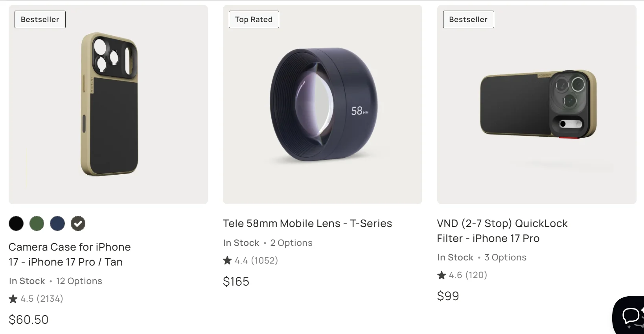Click the Bestseller badge on Camera Case
Viewport: 644px width, 334px height.
click(40, 20)
